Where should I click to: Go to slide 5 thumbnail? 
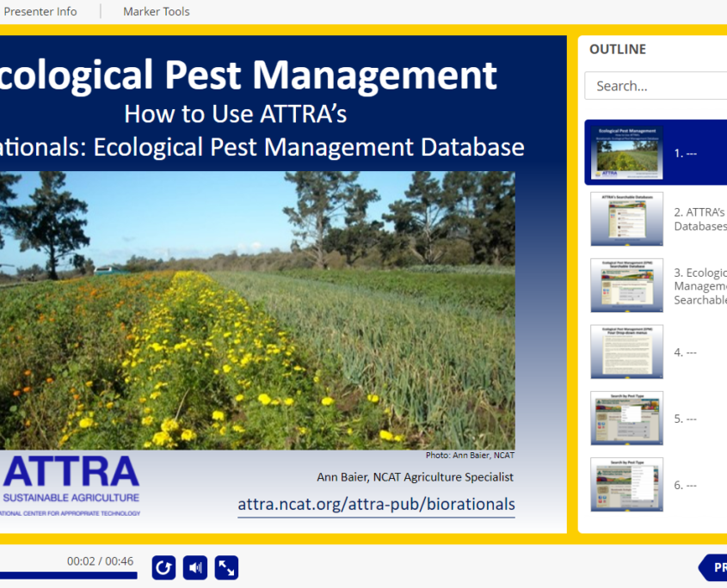626,418
